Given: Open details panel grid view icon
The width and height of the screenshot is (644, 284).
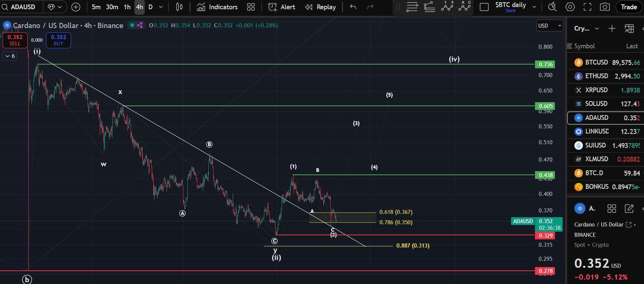Looking at the screenshot, I should coord(612,209).
